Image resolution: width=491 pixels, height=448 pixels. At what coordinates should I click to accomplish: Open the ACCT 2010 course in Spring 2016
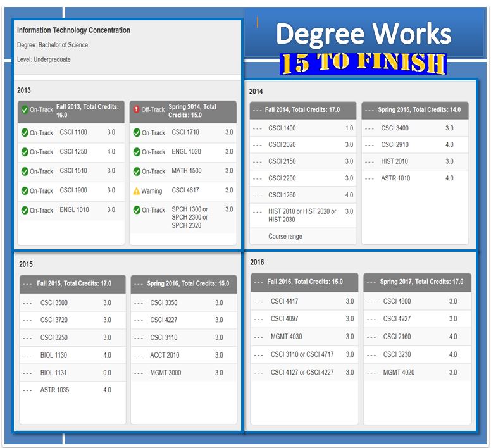click(165, 355)
